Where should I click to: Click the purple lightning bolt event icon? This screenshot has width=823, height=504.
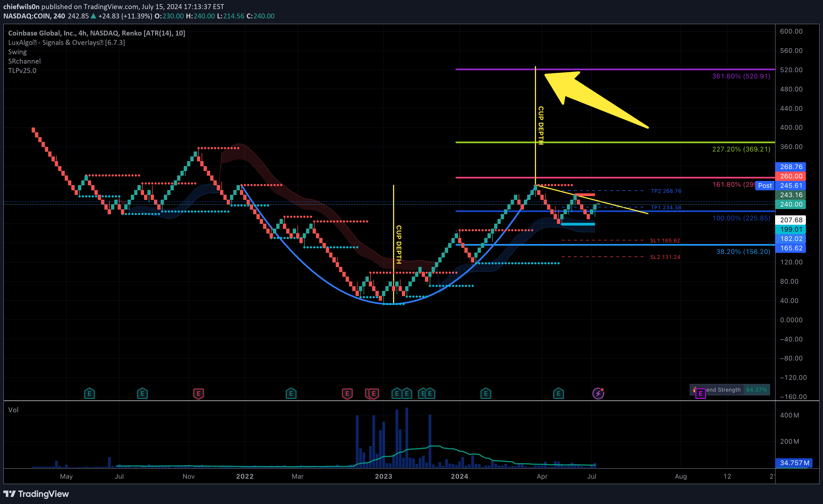click(598, 394)
